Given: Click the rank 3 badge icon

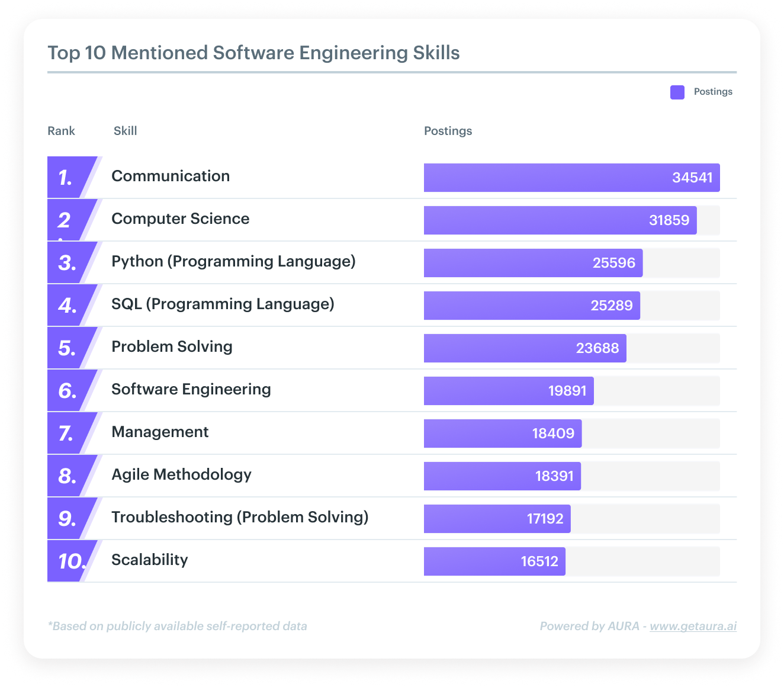Looking at the screenshot, I should [x=70, y=262].
